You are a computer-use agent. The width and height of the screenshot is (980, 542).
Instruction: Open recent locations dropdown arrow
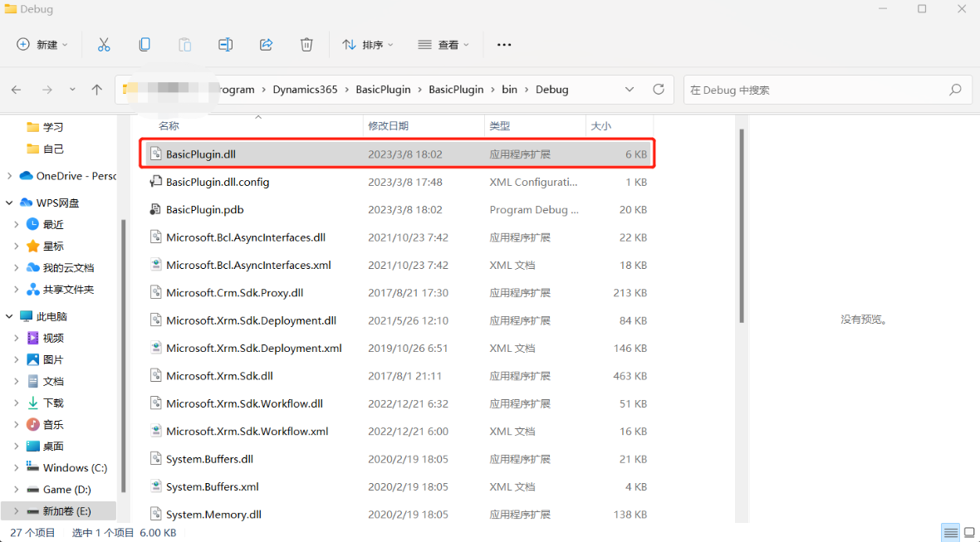[72, 90]
